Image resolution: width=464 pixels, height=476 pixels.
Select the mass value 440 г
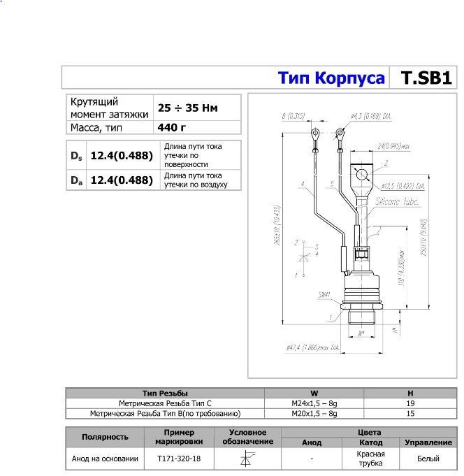(171, 127)
